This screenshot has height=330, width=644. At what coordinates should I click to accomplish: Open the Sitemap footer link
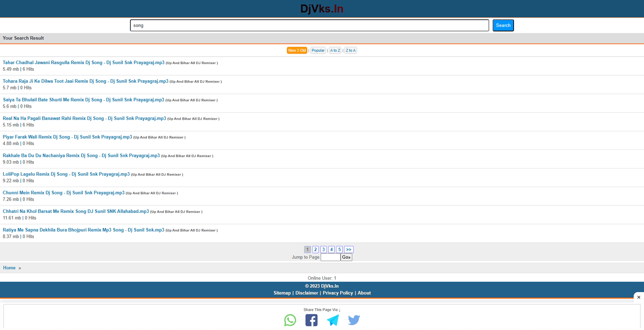(282, 293)
